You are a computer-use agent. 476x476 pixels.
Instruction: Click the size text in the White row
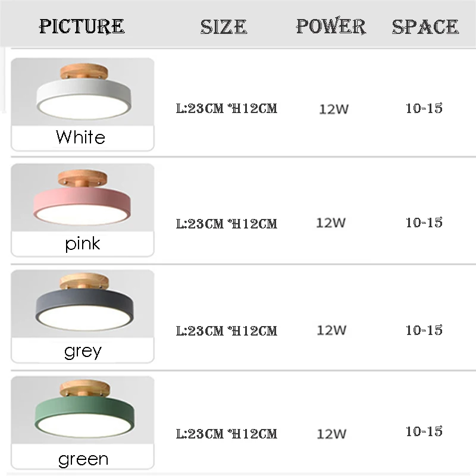click(x=227, y=109)
